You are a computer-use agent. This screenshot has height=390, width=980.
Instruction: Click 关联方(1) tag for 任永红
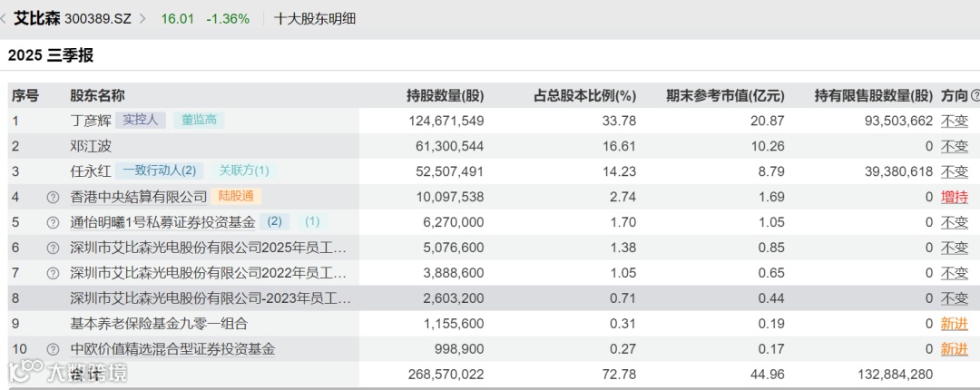pyautogui.click(x=244, y=171)
